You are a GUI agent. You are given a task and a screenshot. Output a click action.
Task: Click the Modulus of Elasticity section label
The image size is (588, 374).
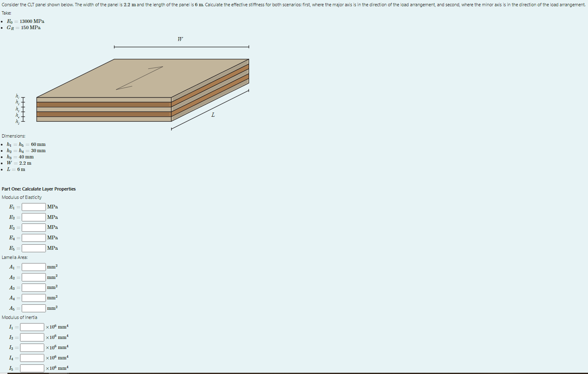(21, 197)
